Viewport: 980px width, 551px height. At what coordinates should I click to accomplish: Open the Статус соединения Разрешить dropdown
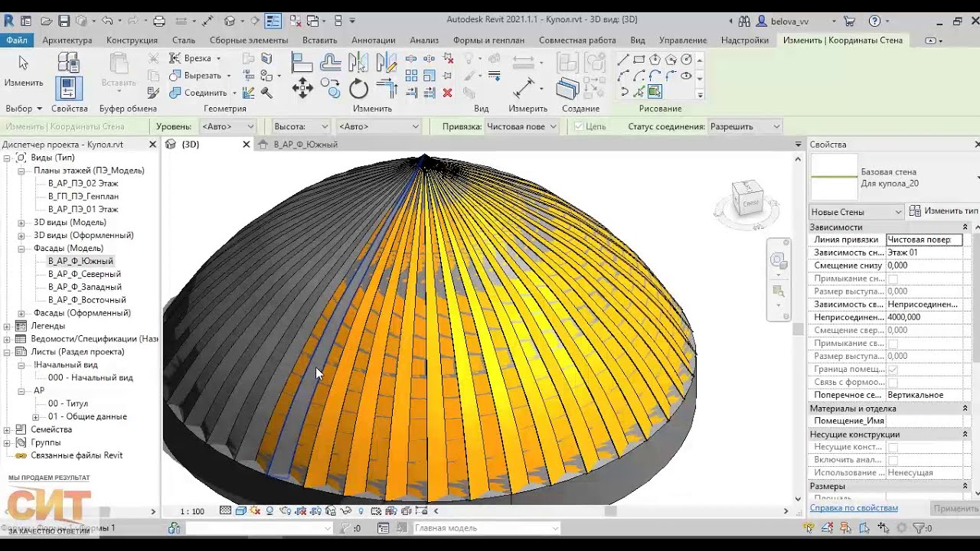(745, 126)
